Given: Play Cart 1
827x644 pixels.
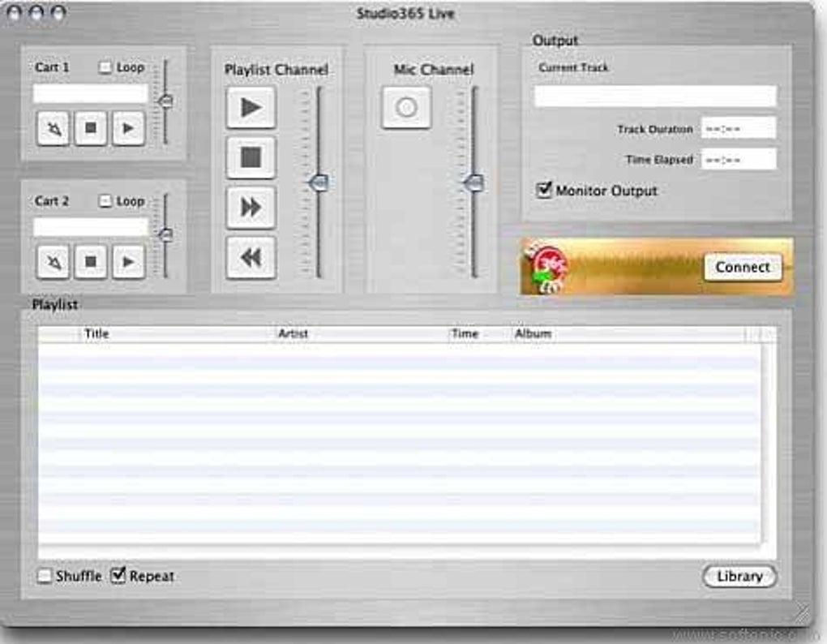Looking at the screenshot, I should tap(128, 128).
